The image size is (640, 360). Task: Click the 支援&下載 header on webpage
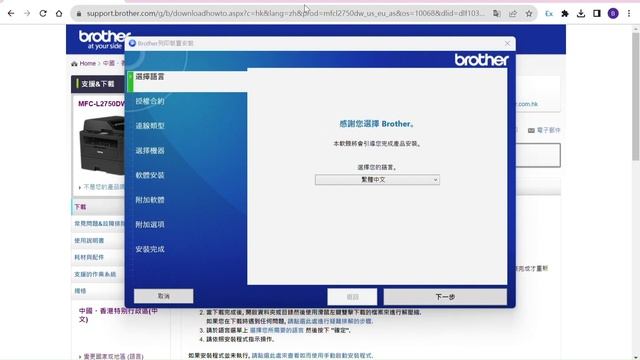pos(98,84)
